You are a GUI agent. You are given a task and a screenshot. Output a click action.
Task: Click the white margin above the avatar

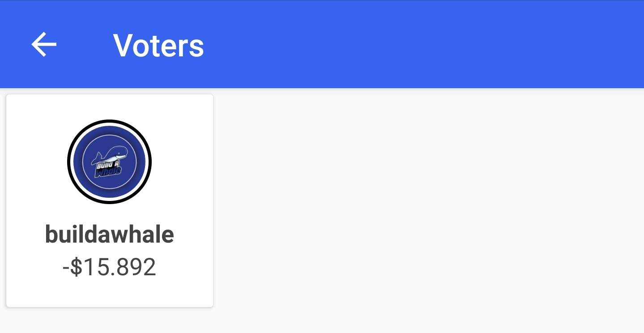coord(109,107)
